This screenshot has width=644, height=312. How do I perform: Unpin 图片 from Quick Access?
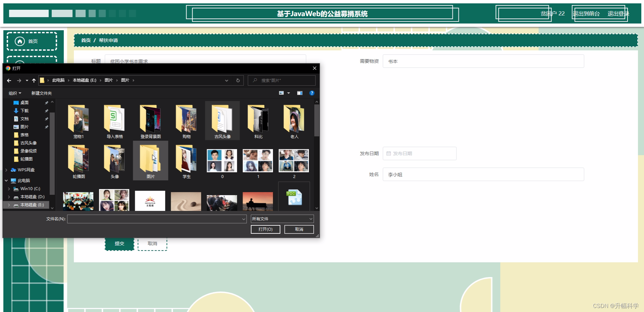(47, 127)
